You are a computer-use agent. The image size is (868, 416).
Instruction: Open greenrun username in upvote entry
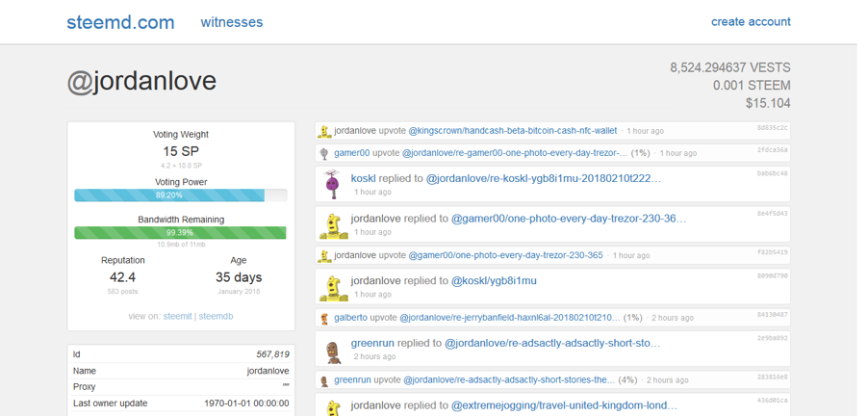(x=352, y=380)
